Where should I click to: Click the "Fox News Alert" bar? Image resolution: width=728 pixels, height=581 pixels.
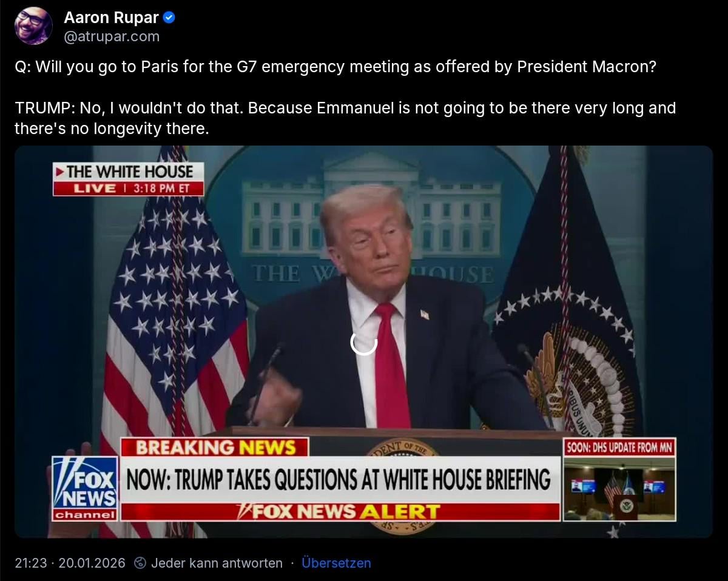point(340,512)
